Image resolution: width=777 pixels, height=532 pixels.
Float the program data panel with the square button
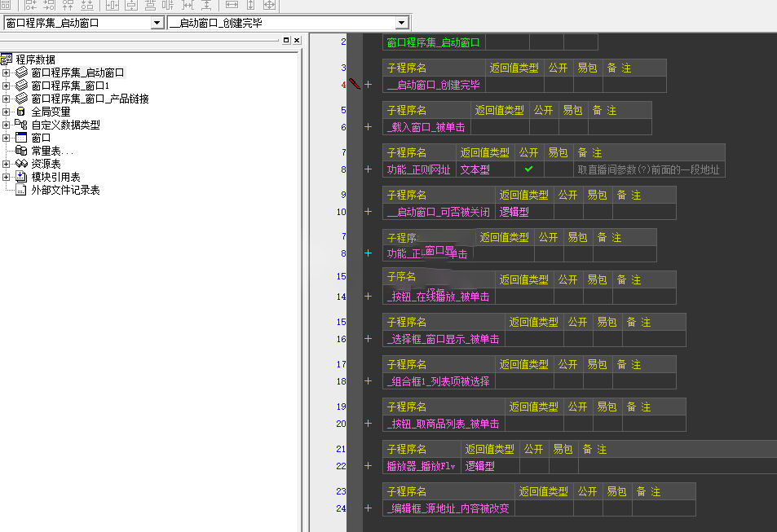[x=286, y=40]
